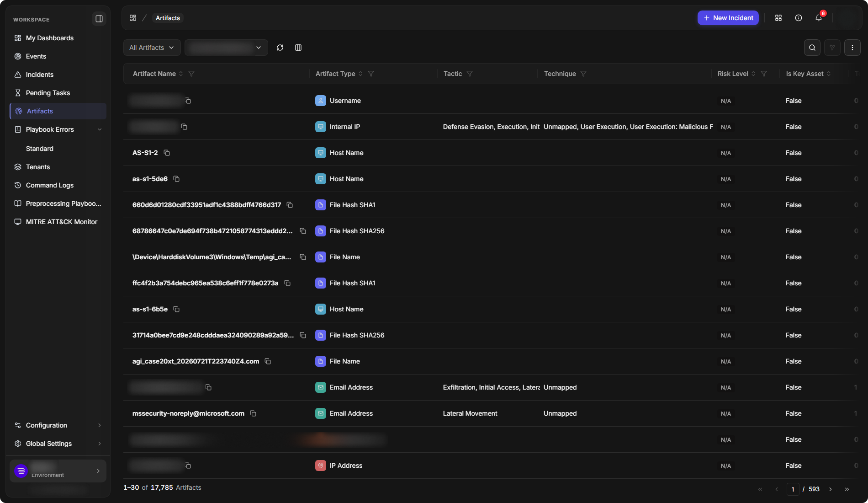Open the apps grid icon beside New Incident
868x503 pixels.
tap(778, 18)
